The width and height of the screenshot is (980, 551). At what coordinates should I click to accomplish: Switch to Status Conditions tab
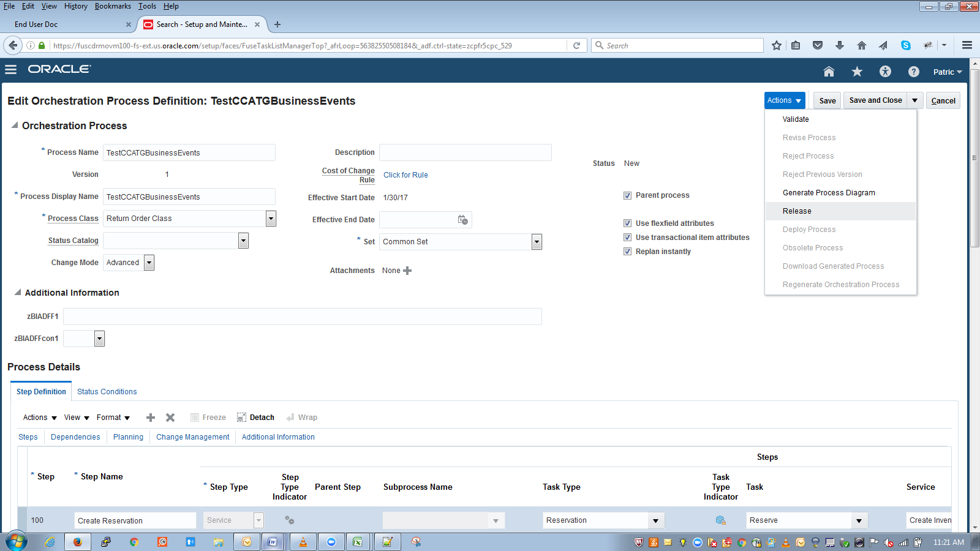pyautogui.click(x=107, y=392)
